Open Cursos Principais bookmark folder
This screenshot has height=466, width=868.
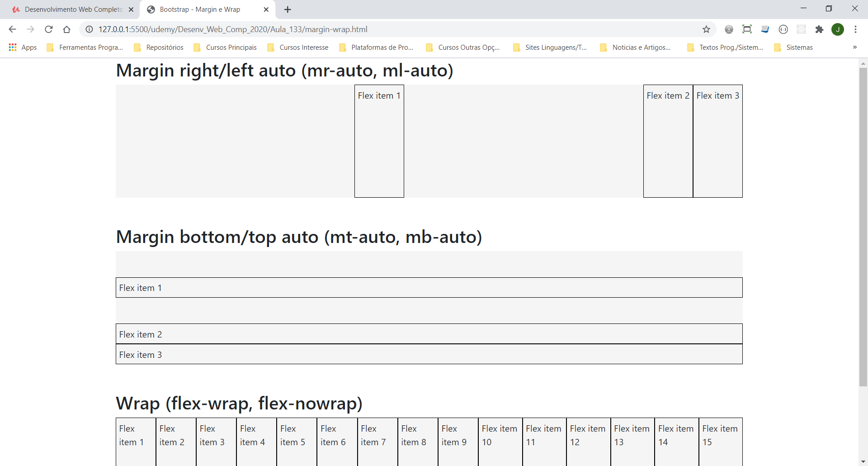[x=226, y=48]
